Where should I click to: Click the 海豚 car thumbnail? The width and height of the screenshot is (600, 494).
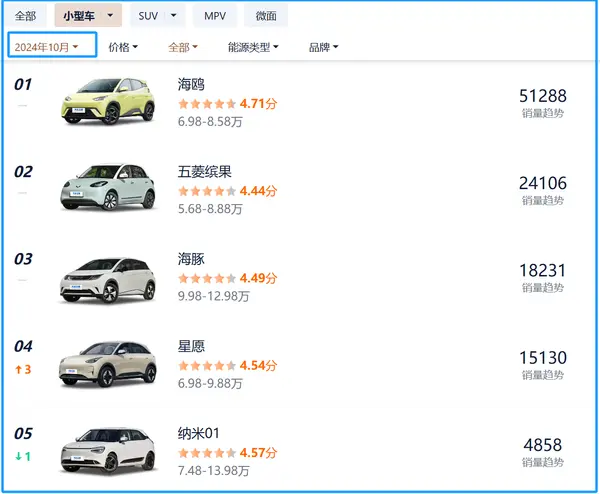[x=108, y=280]
